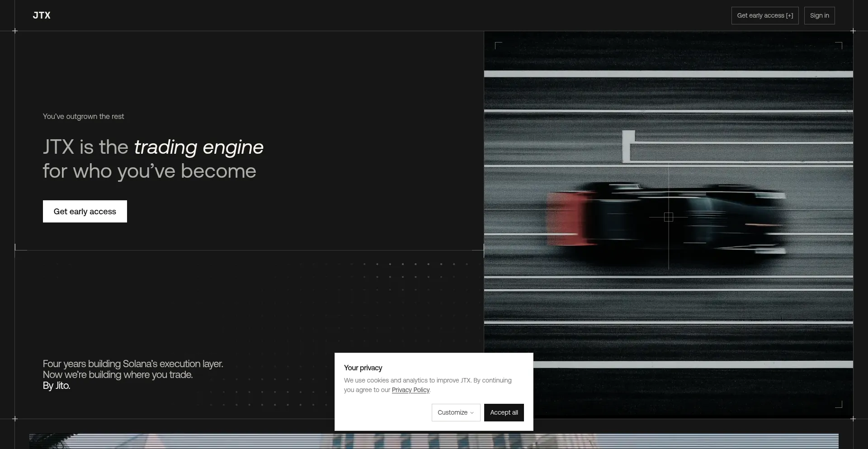
Task: Accept all cookies
Action: click(x=504, y=412)
